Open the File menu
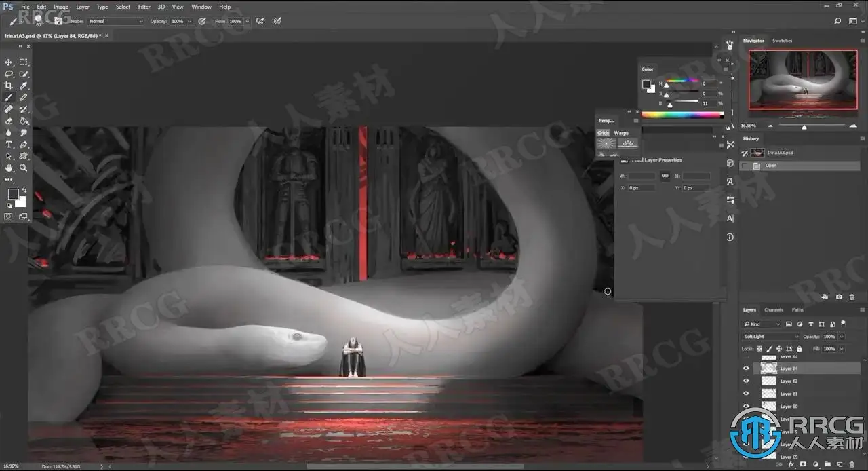Image resolution: width=868 pixels, height=471 pixels. coord(25,7)
